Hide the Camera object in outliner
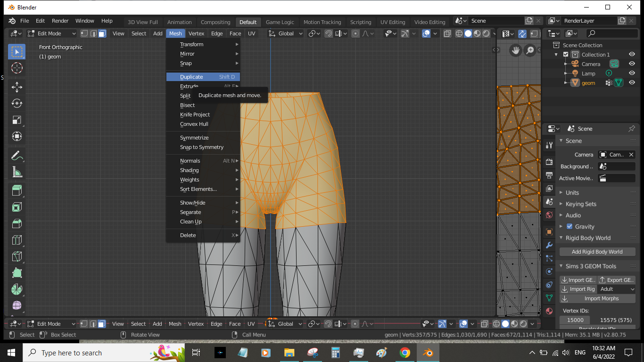This screenshot has width=644, height=362. (x=632, y=64)
